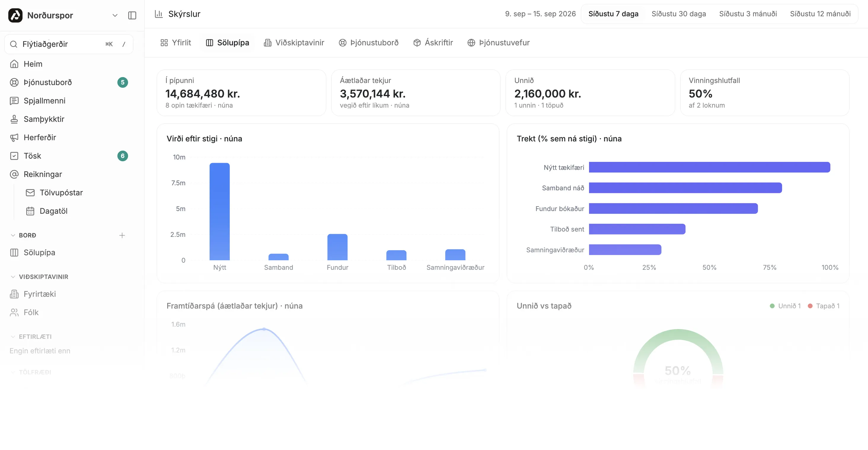
Task: Open Herferðir campaigns item
Action: pyautogui.click(x=69, y=138)
